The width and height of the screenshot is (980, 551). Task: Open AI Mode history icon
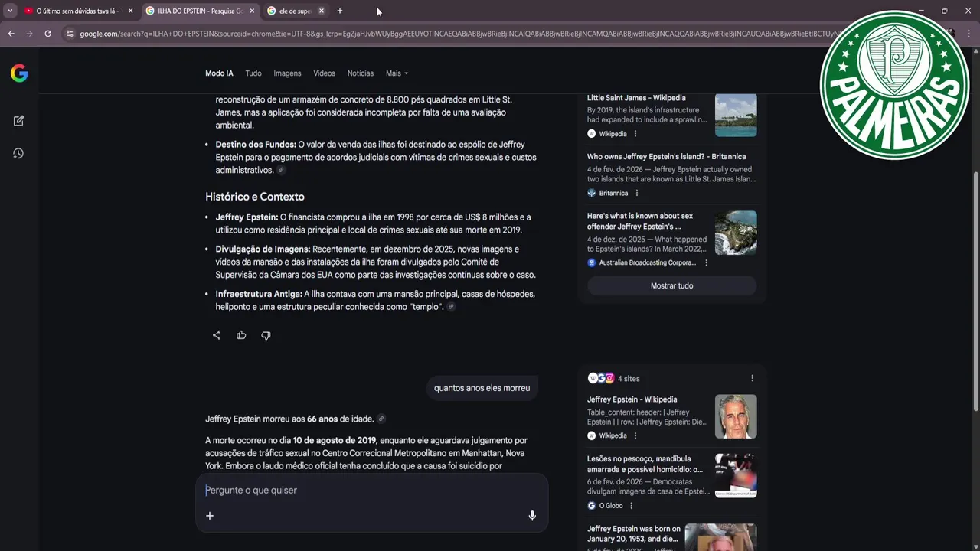pyautogui.click(x=18, y=154)
